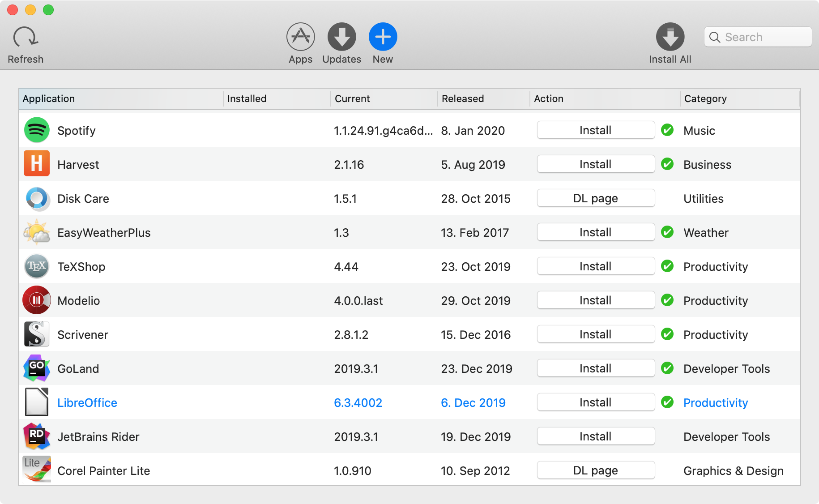Viewport: 819px width, 504px height.
Task: Sort by Released column header
Action: [x=484, y=99]
